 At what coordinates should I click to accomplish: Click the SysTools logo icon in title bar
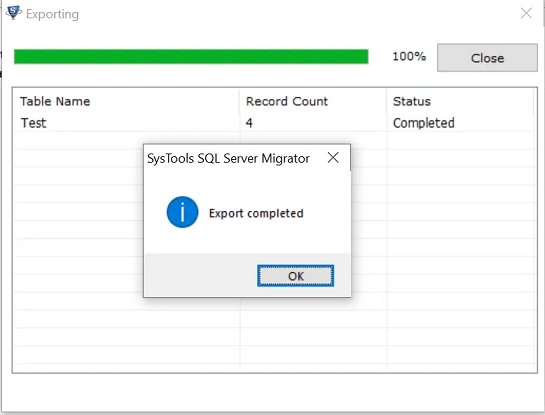[14, 13]
